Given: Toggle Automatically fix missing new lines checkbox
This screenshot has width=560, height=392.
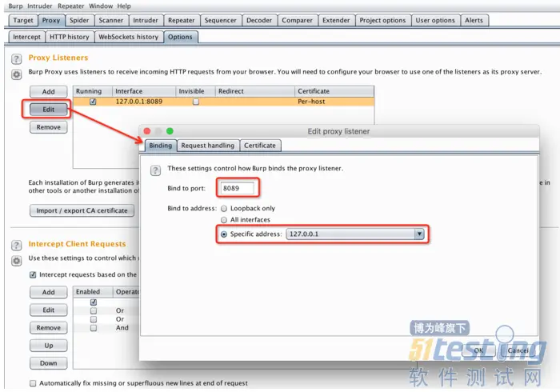Looking at the screenshot, I should pos(33,383).
